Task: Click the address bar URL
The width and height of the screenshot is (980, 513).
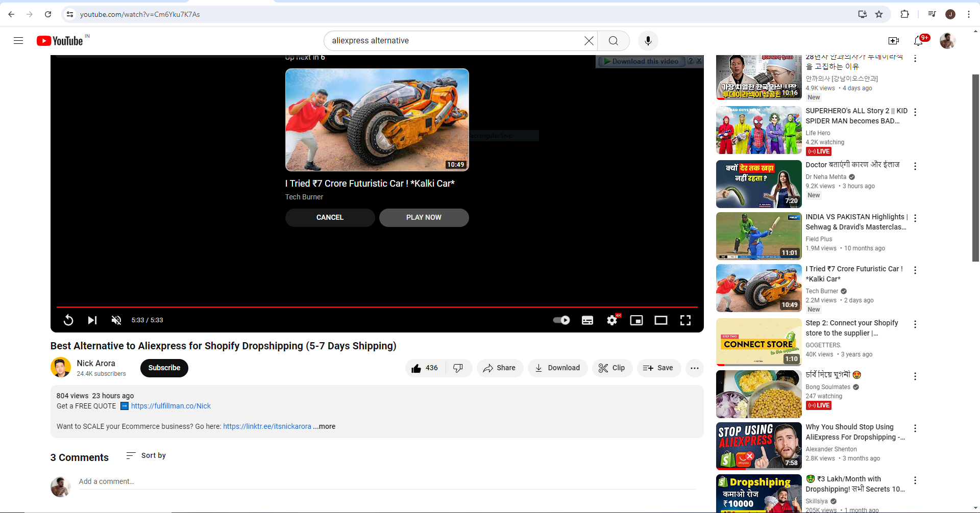Action: click(140, 14)
